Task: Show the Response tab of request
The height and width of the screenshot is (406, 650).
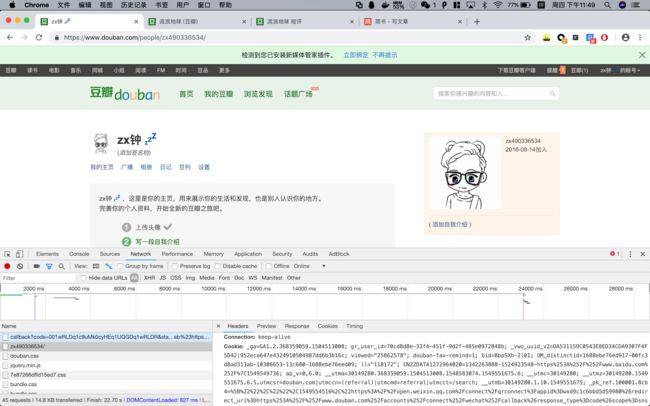Action: click(x=297, y=326)
